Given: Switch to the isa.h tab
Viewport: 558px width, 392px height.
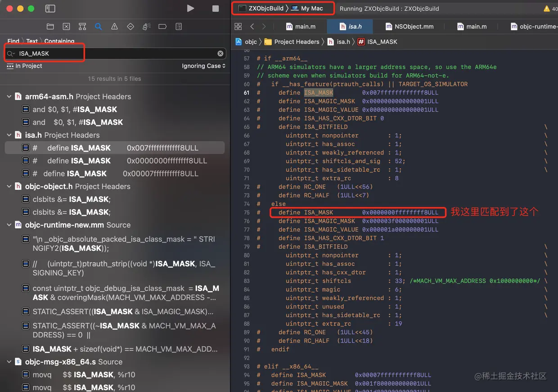Looking at the screenshot, I should (x=351, y=27).
